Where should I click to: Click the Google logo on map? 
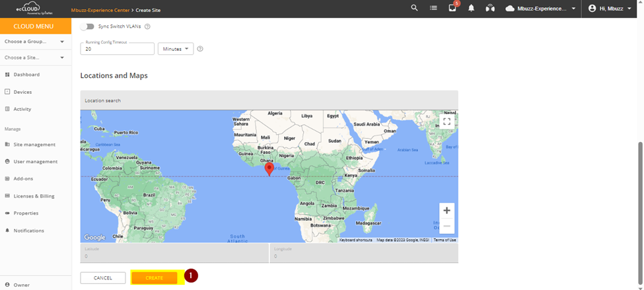95,237
